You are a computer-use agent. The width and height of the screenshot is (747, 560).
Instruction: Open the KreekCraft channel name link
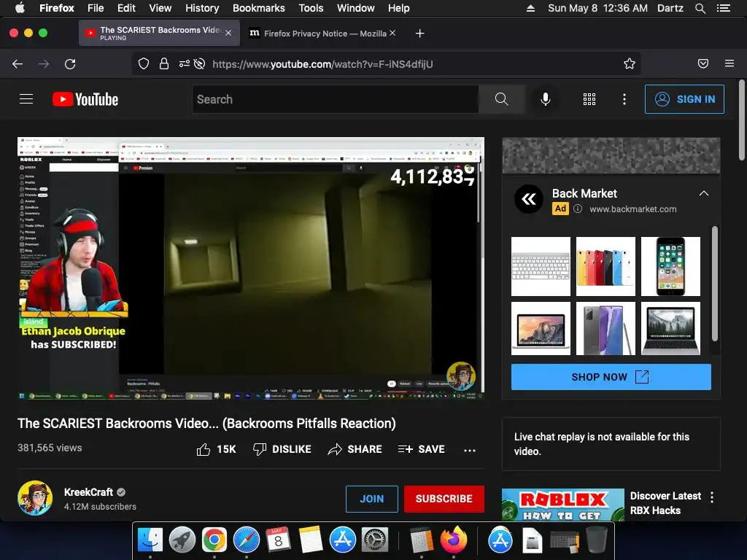coord(88,492)
